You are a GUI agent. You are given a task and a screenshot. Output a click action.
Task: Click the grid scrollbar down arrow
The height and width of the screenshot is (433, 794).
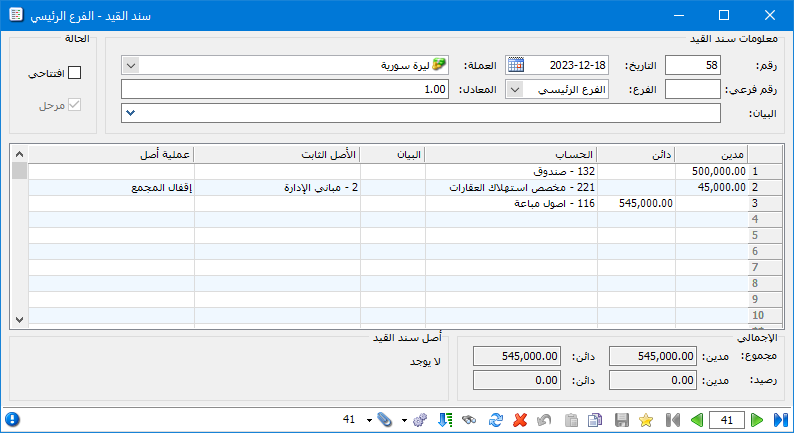[19, 320]
